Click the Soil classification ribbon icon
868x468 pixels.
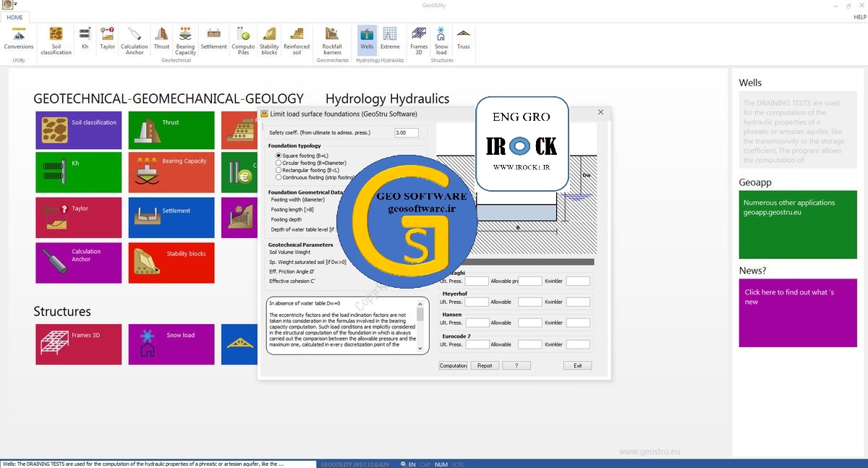coord(56,40)
